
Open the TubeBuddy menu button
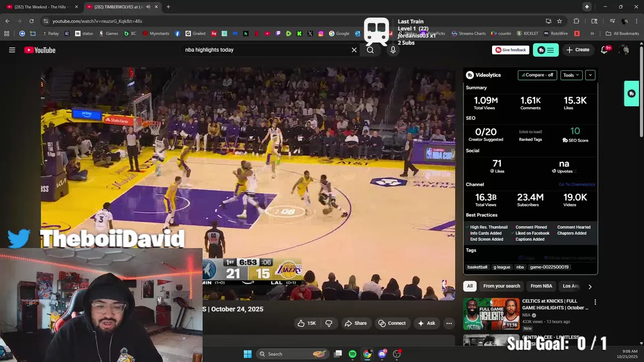[x=546, y=50]
